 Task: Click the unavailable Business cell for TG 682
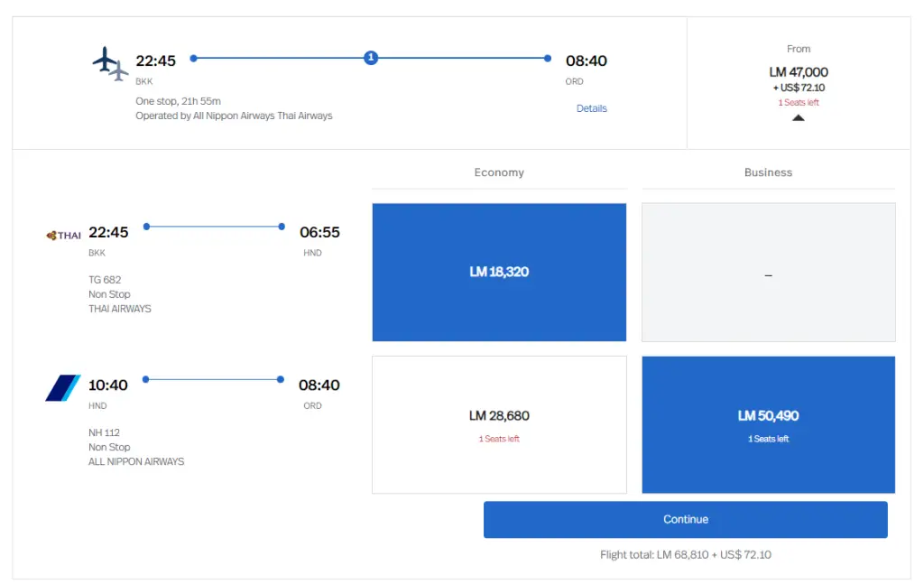tap(768, 272)
